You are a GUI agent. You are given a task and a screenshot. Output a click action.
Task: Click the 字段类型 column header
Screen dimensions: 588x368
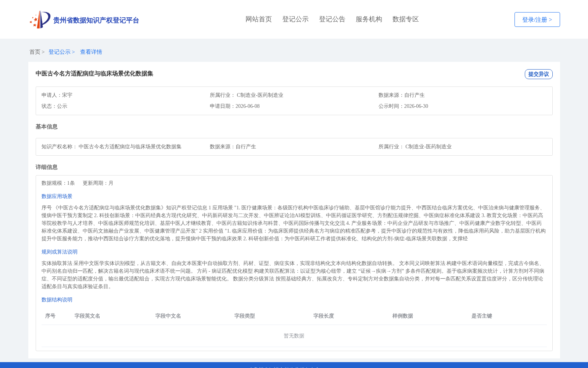pos(245,316)
